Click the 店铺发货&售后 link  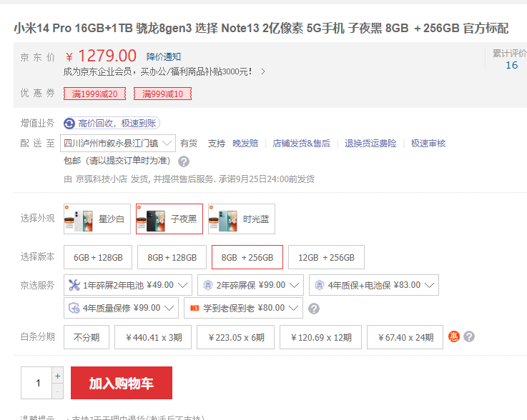tap(301, 144)
